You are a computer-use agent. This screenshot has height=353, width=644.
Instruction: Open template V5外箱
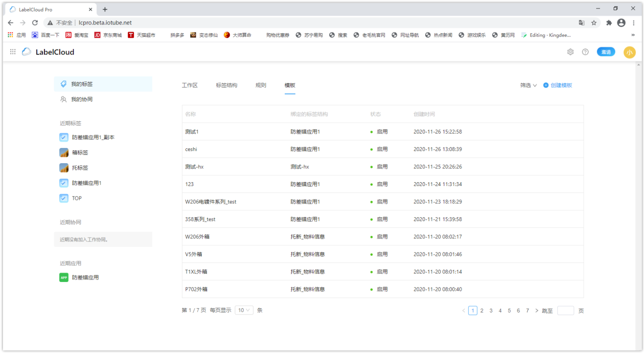coord(193,254)
